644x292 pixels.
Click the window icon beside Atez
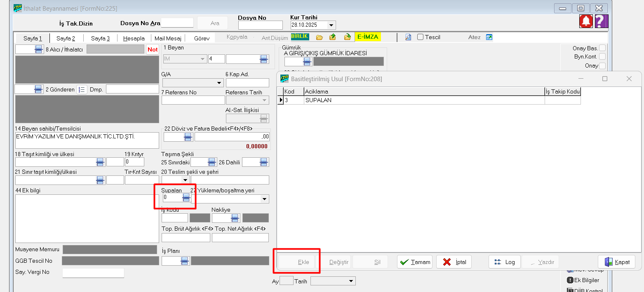489,37
